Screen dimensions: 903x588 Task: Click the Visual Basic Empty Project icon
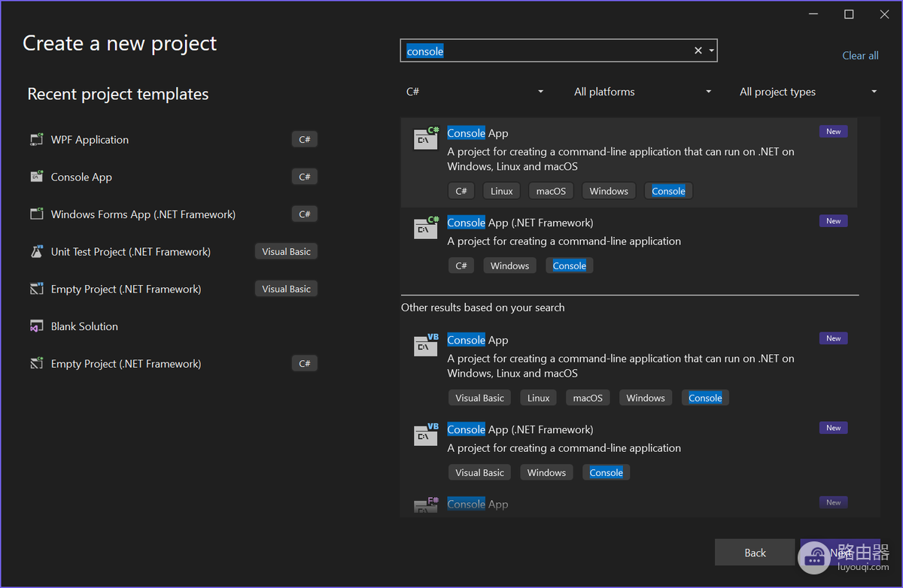click(x=36, y=289)
